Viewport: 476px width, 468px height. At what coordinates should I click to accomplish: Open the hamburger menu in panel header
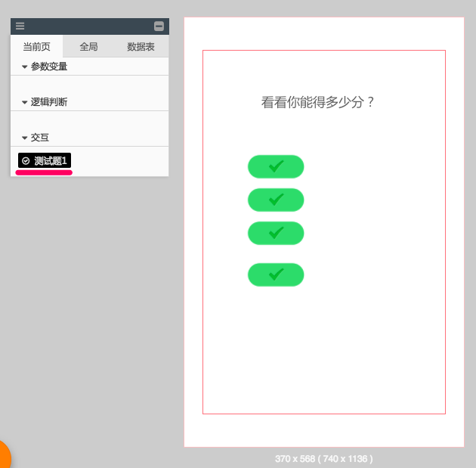20,26
